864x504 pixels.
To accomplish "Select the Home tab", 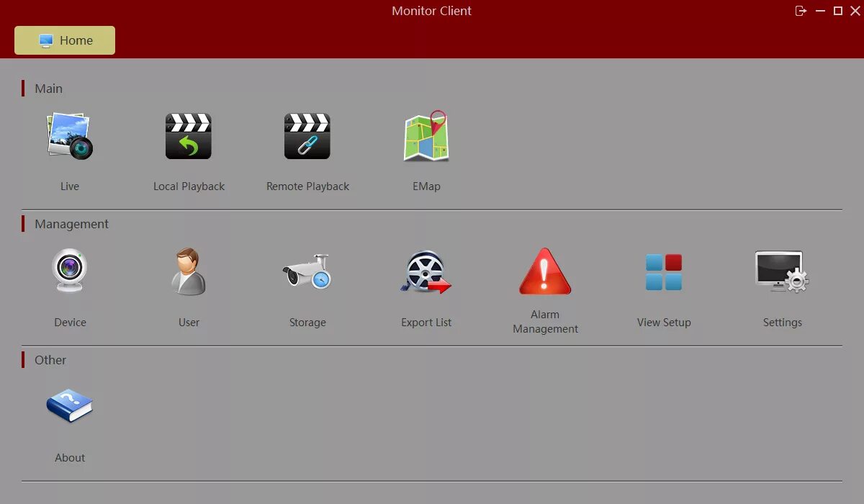I will [65, 40].
